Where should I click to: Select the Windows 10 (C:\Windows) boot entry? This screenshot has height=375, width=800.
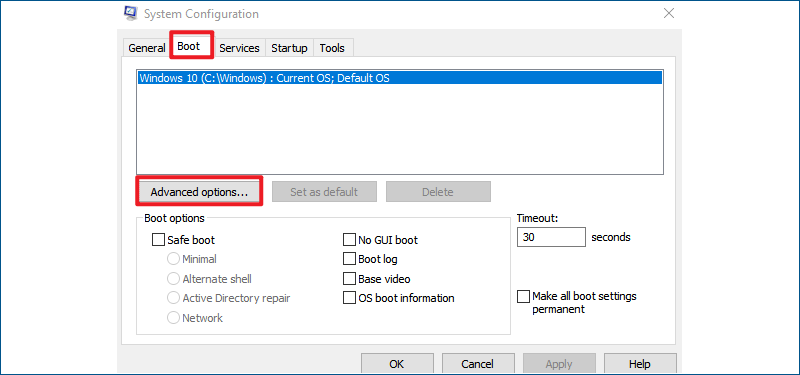coord(399,78)
